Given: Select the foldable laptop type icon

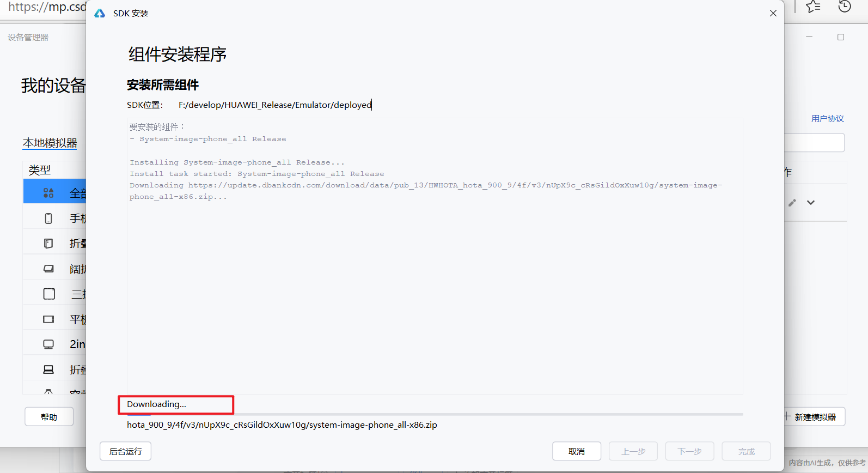Looking at the screenshot, I should 48,369.
